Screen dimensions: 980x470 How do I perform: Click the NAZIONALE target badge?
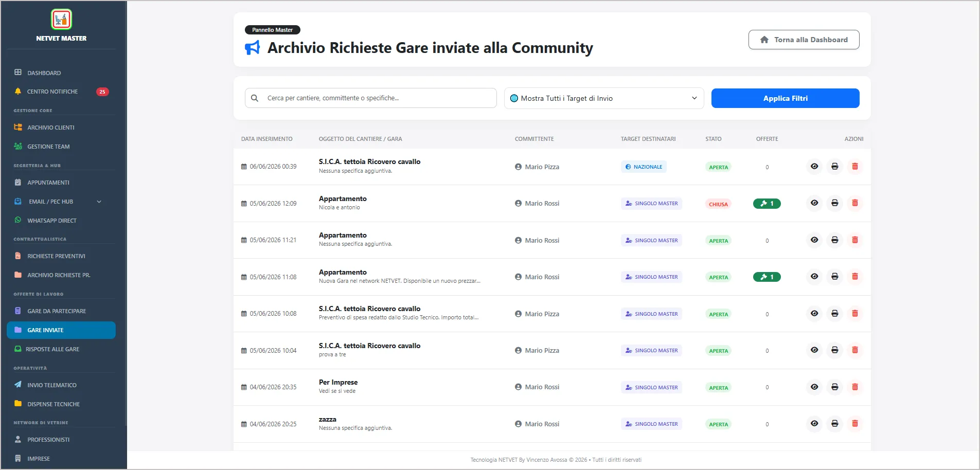click(644, 167)
